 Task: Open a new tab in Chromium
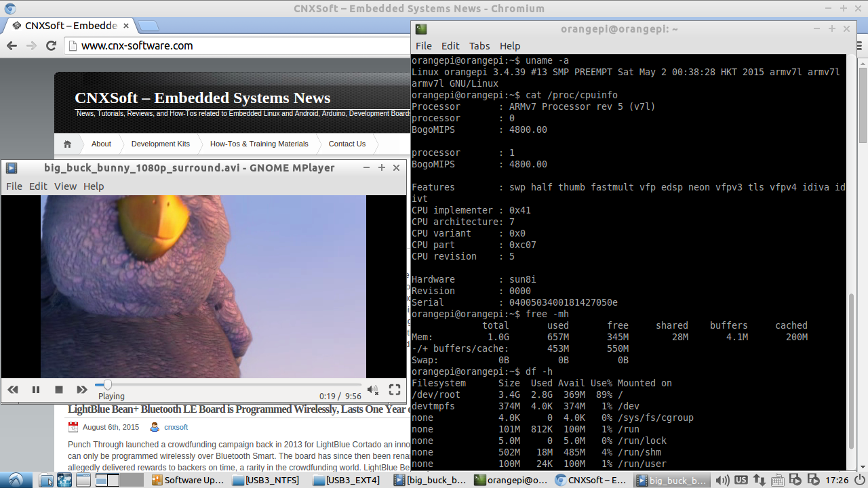(x=149, y=26)
